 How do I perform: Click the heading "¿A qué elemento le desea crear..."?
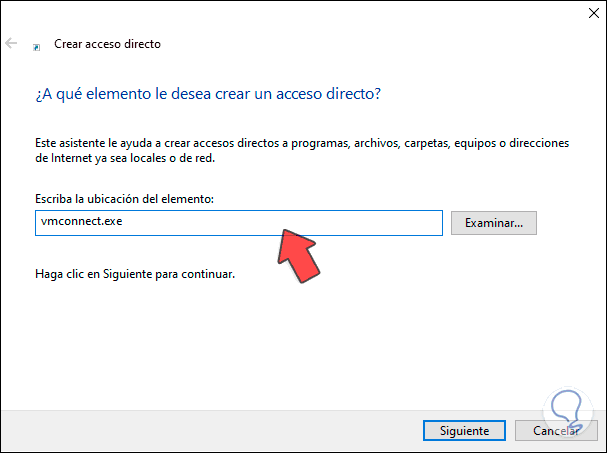coord(209,94)
